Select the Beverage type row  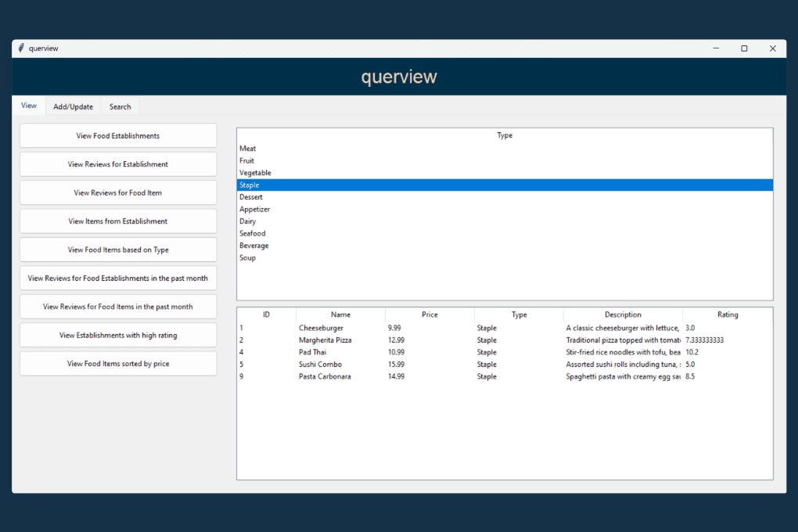pos(505,246)
